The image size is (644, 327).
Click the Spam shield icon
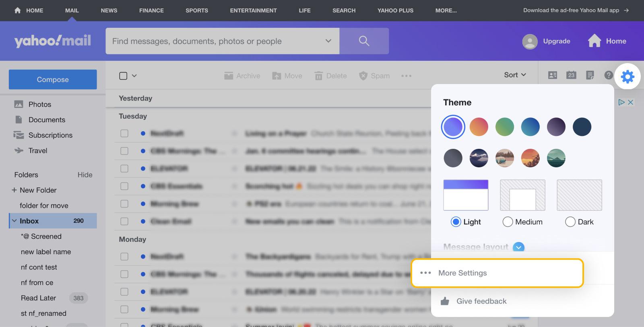363,76
